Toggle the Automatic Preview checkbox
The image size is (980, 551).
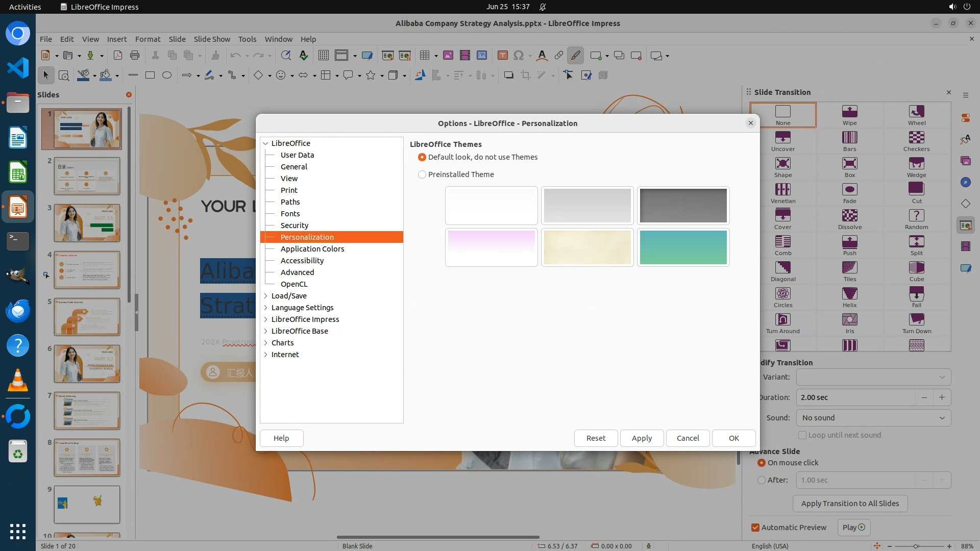(755, 528)
